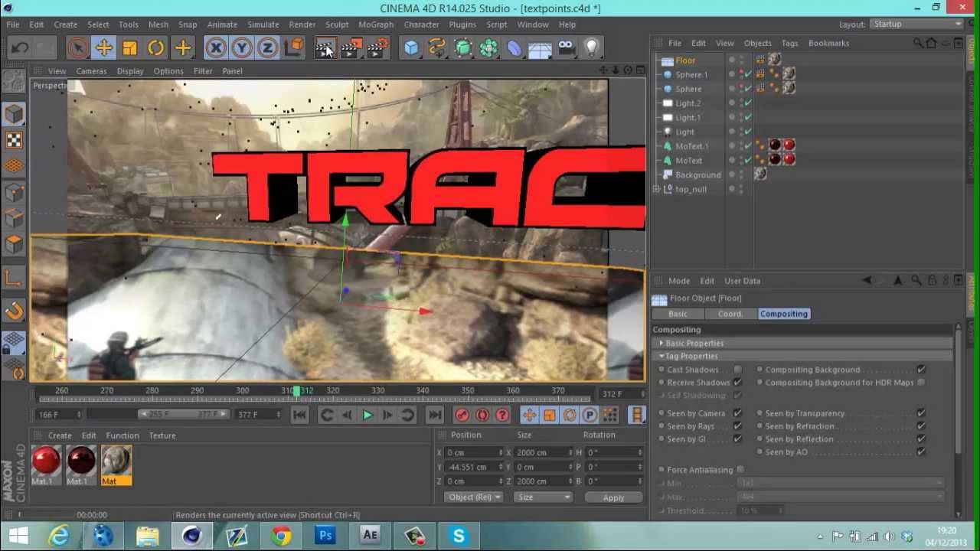
Task: Go to end of animation
Action: [x=434, y=415]
